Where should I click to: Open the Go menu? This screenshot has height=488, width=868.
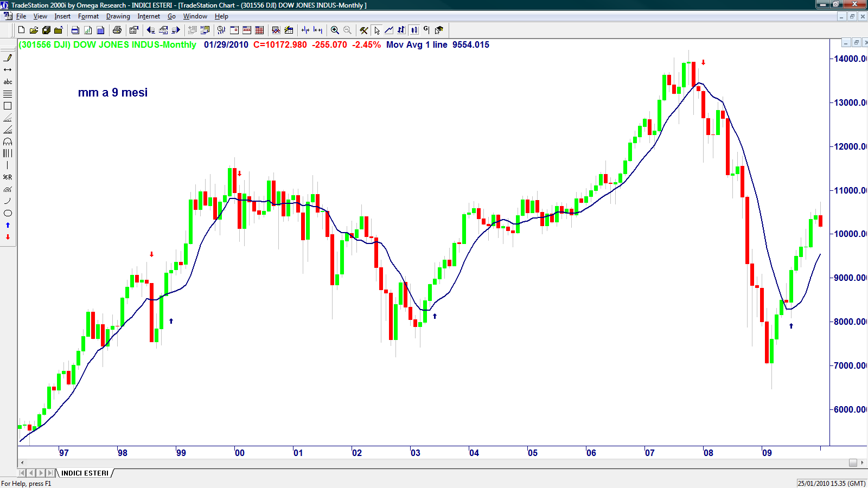click(x=171, y=16)
